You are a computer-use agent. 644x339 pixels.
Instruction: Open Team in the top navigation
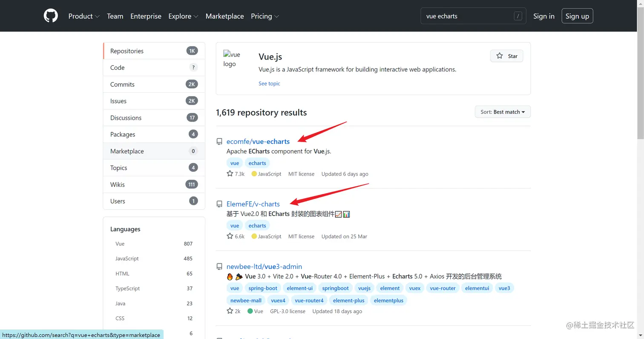(115, 16)
